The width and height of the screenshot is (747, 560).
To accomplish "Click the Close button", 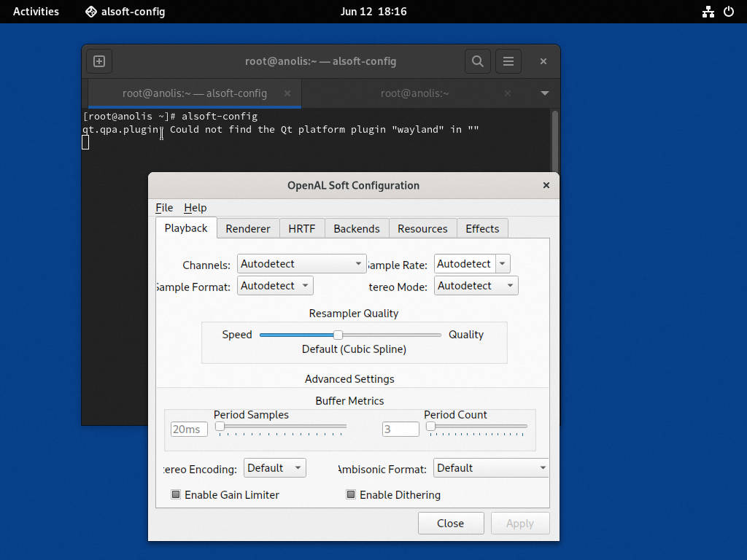I will pyautogui.click(x=450, y=523).
